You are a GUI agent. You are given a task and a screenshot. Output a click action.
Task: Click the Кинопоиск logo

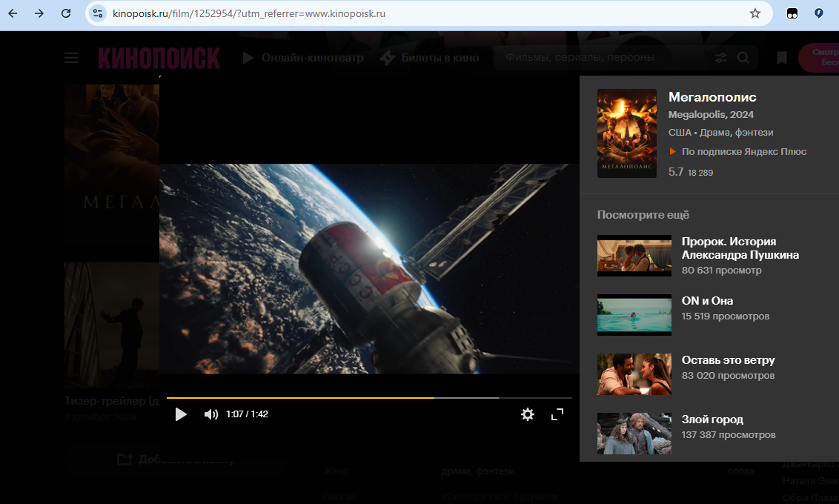point(159,58)
